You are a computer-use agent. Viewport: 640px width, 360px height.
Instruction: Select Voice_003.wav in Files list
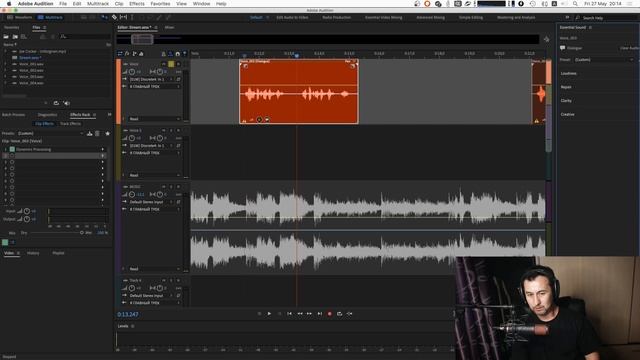(x=31, y=77)
